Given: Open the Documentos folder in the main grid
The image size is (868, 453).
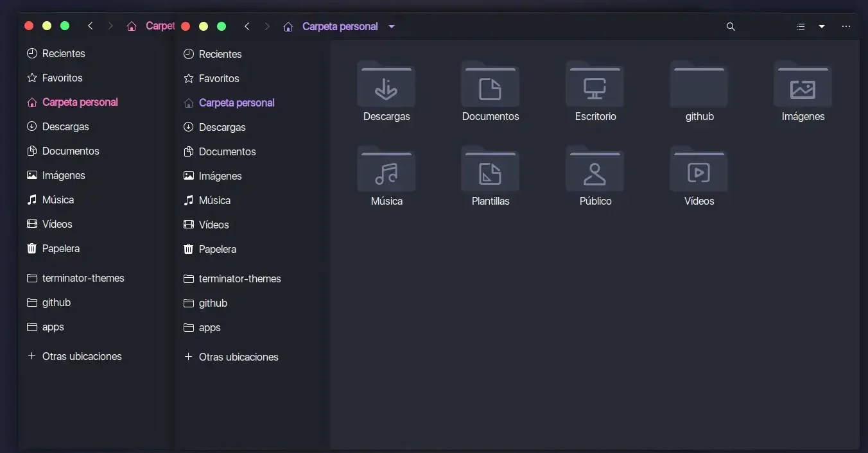Looking at the screenshot, I should pos(490,86).
